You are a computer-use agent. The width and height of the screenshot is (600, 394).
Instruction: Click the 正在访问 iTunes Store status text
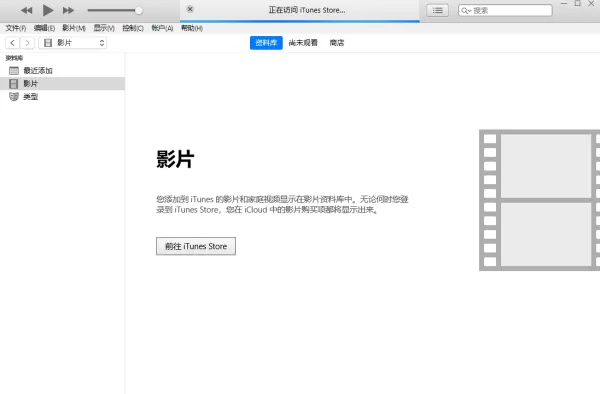307,10
